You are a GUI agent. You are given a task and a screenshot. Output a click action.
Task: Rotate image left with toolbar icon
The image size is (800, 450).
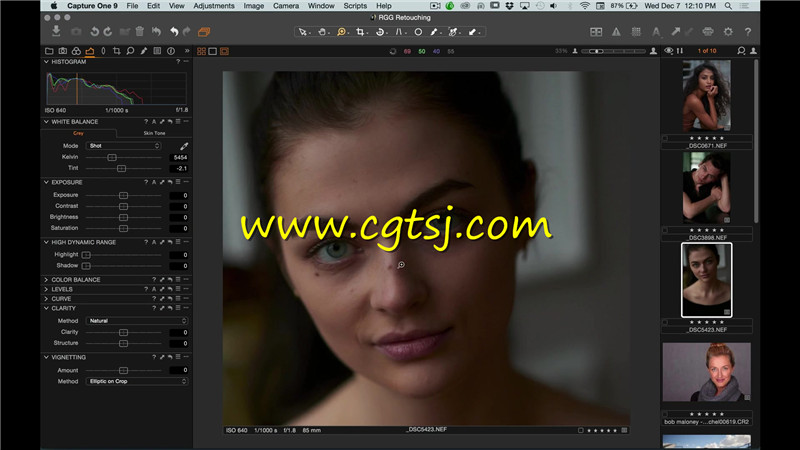[x=94, y=32]
